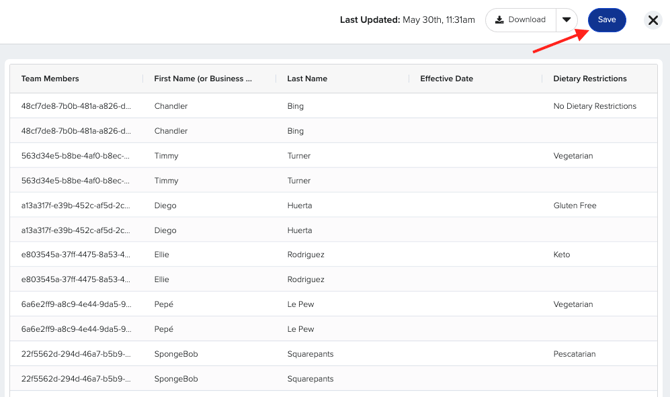Click Timmy Turner's Vegetarian cell
The height and width of the screenshot is (397, 670).
pos(573,156)
